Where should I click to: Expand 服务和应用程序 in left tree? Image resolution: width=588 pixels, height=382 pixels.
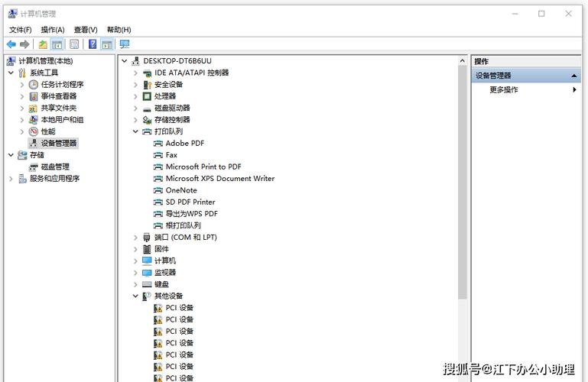[11, 179]
